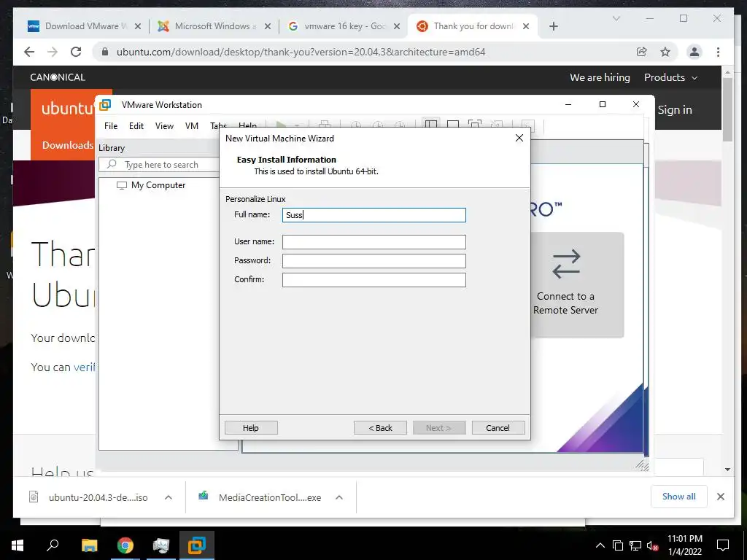
Task: Click the address bar URL
Action: (301, 52)
